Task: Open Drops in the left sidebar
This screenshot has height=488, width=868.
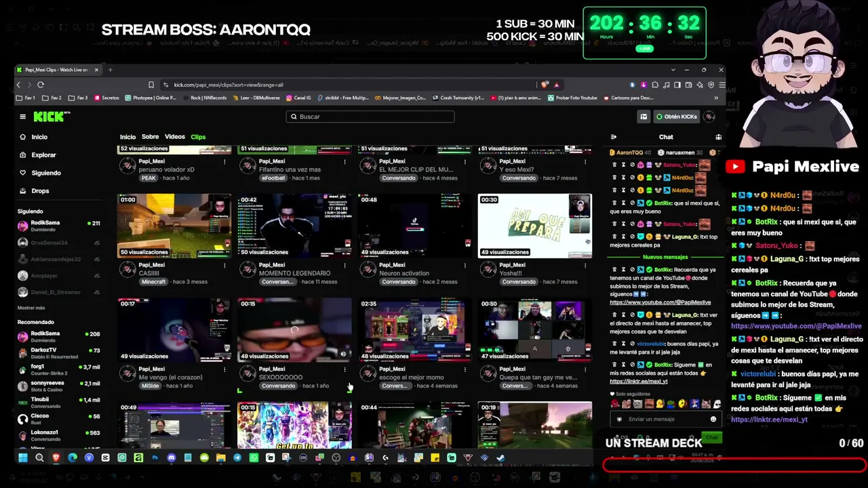Action: 40,191
